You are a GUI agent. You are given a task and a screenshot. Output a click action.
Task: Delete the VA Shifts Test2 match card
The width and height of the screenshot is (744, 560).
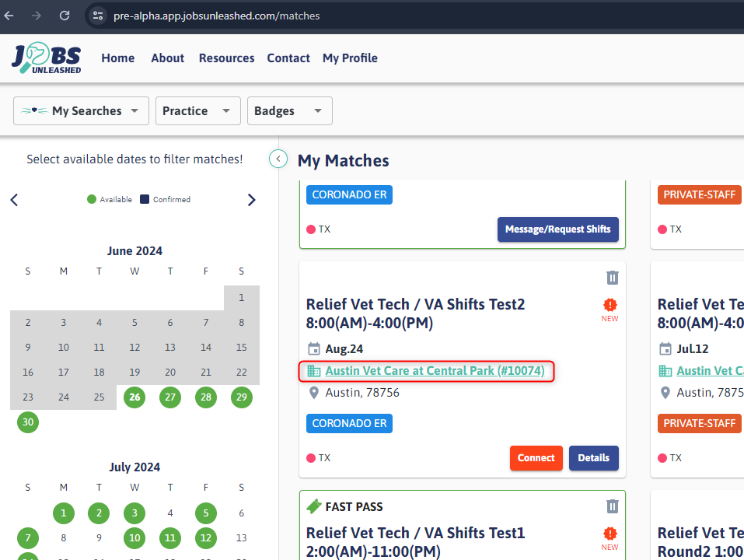[612, 278]
